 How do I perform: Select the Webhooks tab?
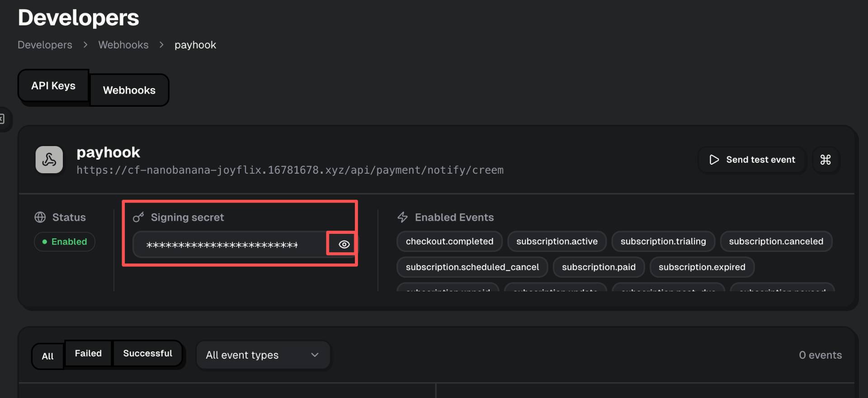129,90
